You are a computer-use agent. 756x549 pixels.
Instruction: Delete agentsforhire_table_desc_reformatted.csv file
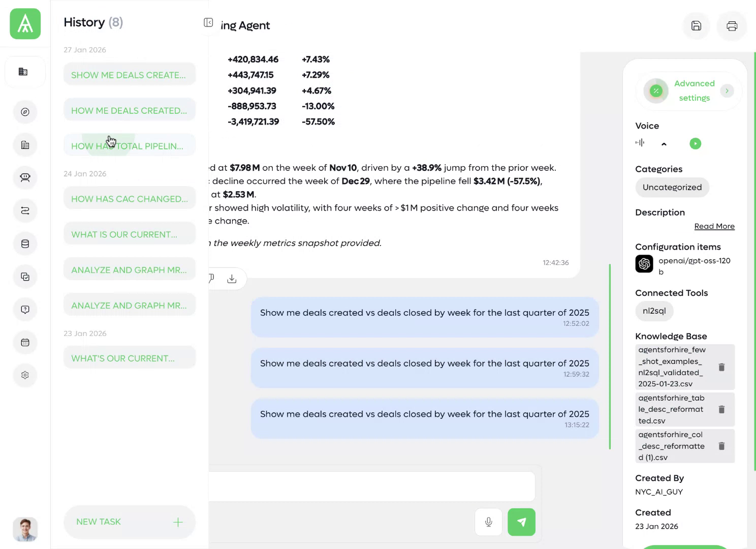coord(721,409)
